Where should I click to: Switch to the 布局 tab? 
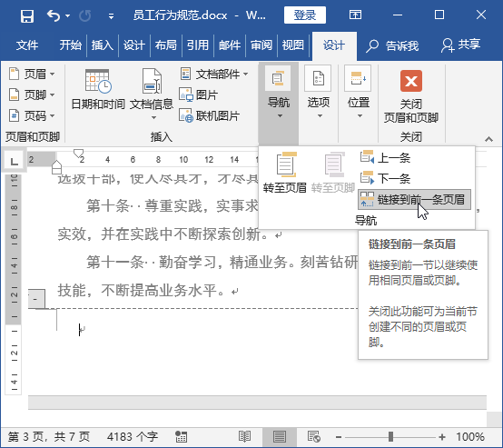(x=166, y=45)
